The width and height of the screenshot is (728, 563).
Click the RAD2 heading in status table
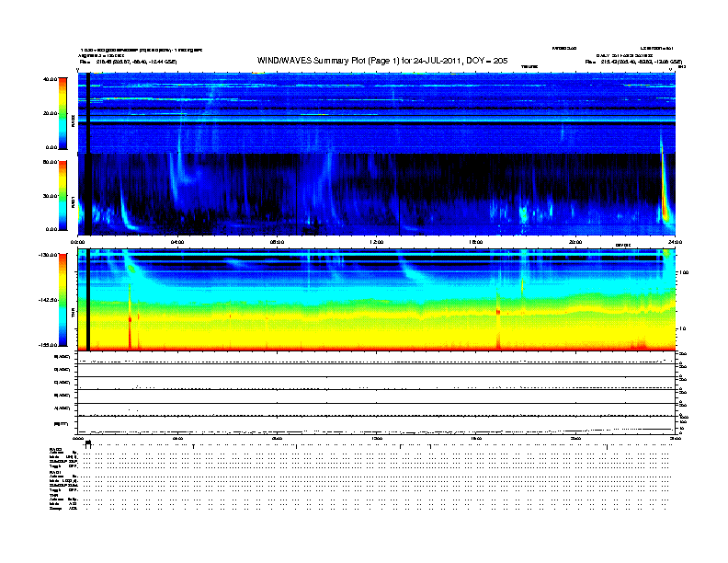pos(55,449)
